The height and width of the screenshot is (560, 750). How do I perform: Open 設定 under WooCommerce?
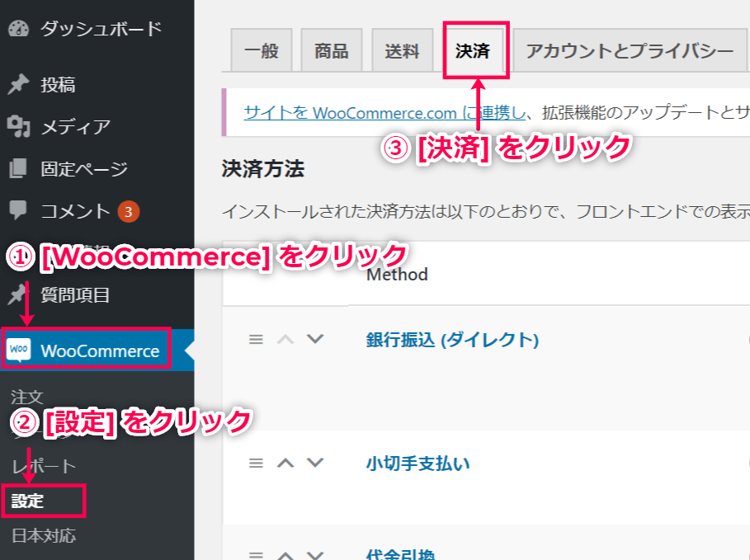pos(27,501)
